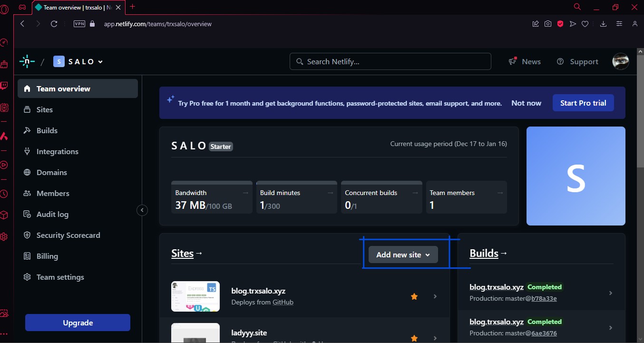Image resolution: width=644 pixels, height=343 pixels.
Task: Open the GitHub link under blog.trxsalo.xyz
Action: click(x=283, y=302)
